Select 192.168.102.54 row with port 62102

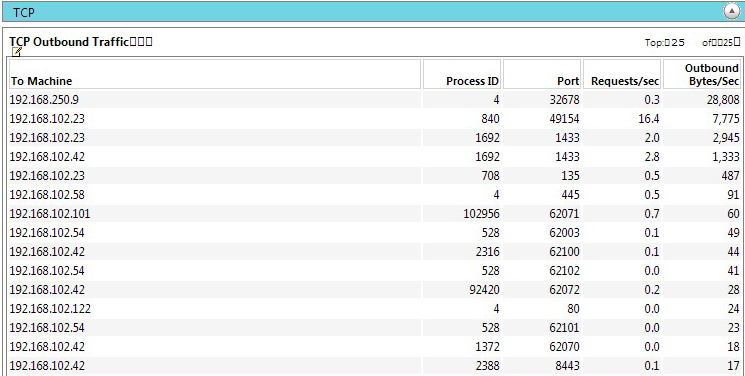tap(374, 271)
